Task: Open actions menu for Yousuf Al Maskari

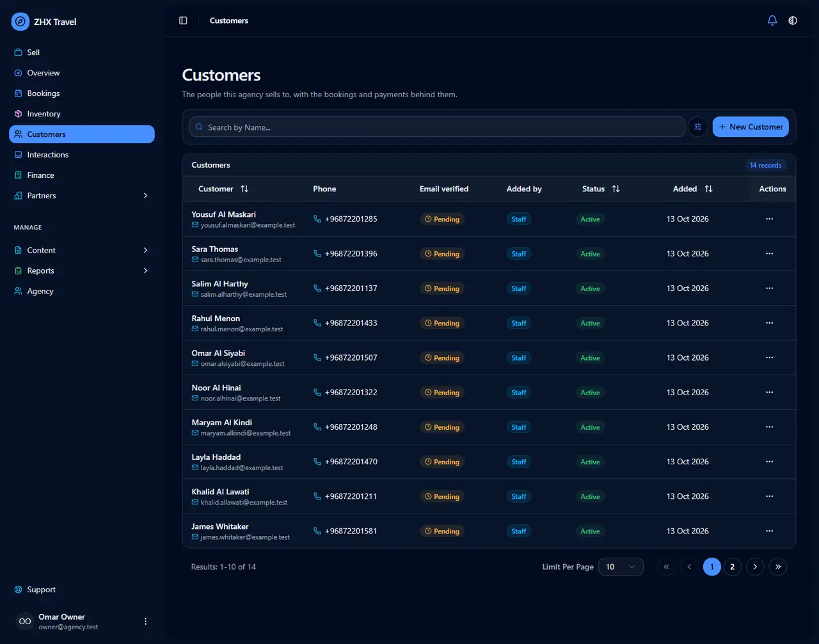Action: click(769, 219)
